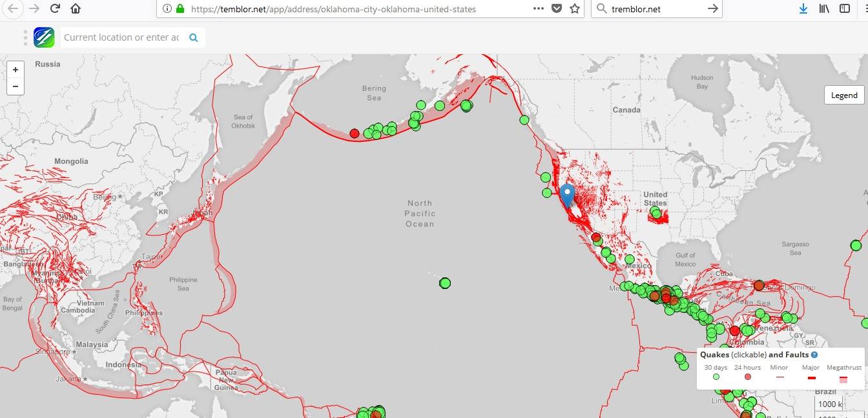Click the Sargasso Sea label
The width and height of the screenshot is (868, 418).
(x=795, y=248)
